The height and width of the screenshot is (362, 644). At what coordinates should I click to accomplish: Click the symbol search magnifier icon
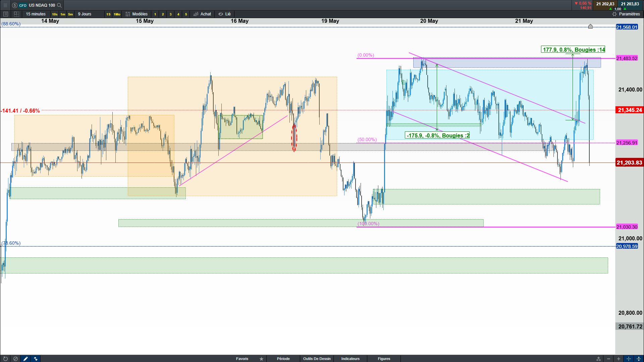59,5
